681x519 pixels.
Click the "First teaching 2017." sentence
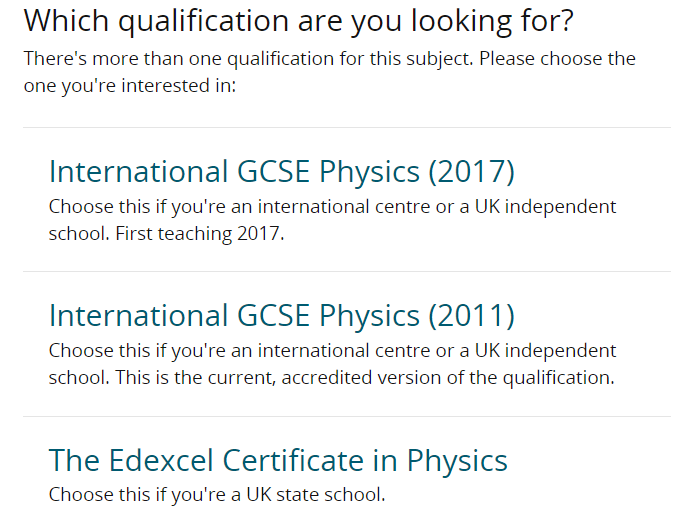(x=200, y=234)
